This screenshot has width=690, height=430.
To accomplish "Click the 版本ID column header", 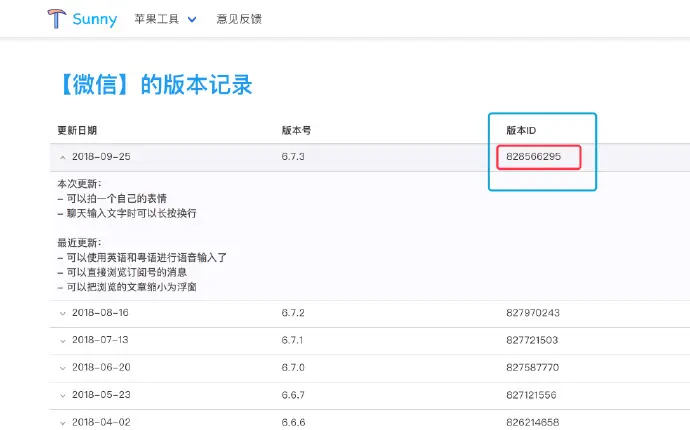I will pyautogui.click(x=521, y=130).
